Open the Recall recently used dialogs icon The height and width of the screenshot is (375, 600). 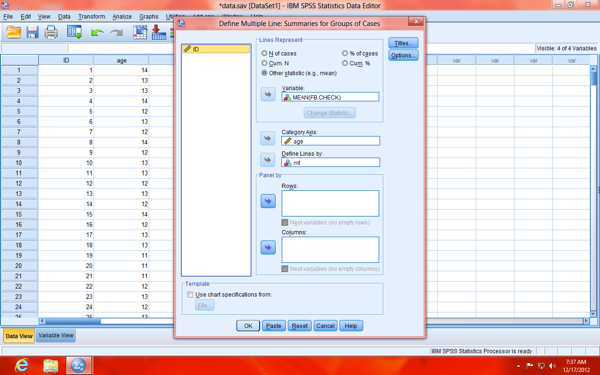coord(74,32)
